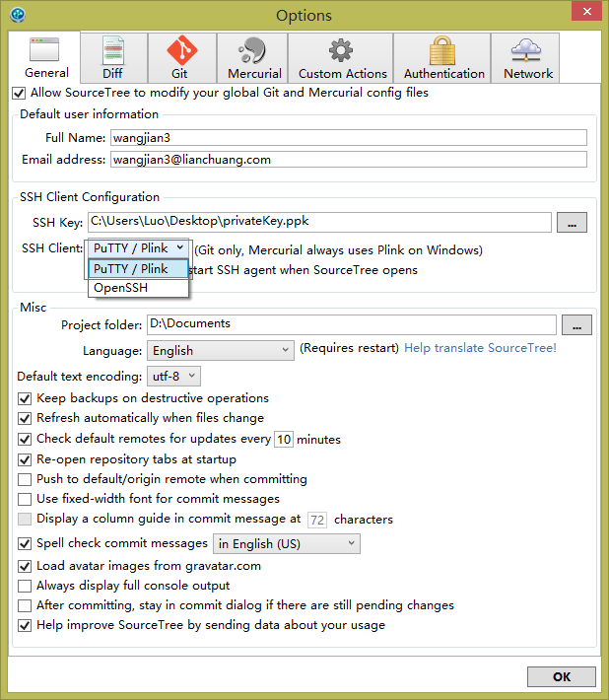Open the Default text encoding dropdown
This screenshot has height=700, width=609.
click(173, 377)
